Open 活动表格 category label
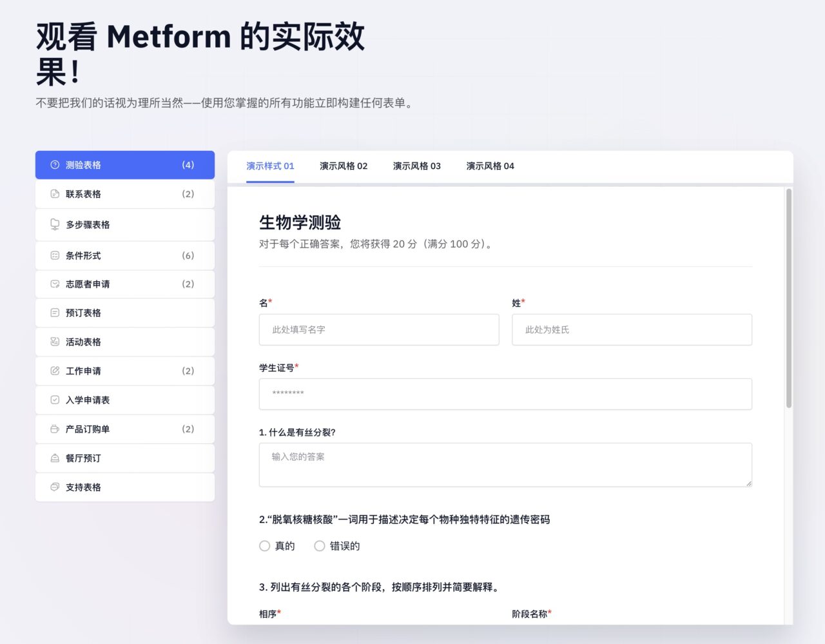The image size is (825, 644). pyautogui.click(x=83, y=342)
